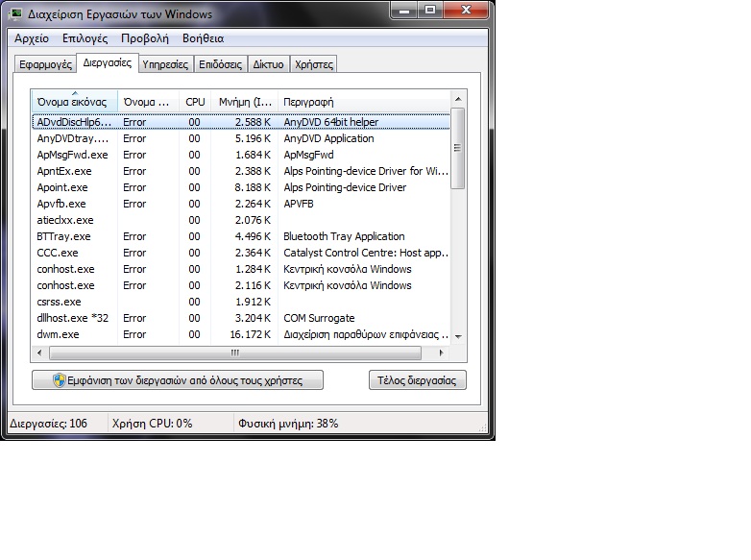Click the Χρήση CPU: 0% status entry
The width and height of the screenshot is (751, 560).
(x=153, y=424)
